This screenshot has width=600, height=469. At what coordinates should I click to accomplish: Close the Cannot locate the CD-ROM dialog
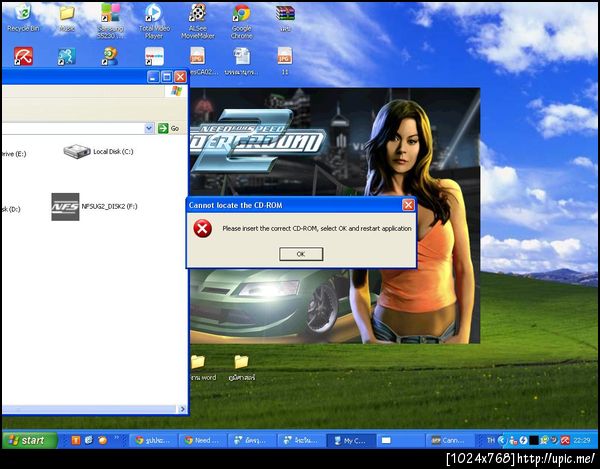pos(408,205)
